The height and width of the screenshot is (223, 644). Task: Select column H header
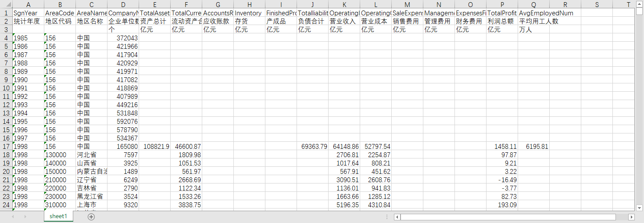(x=250, y=4)
